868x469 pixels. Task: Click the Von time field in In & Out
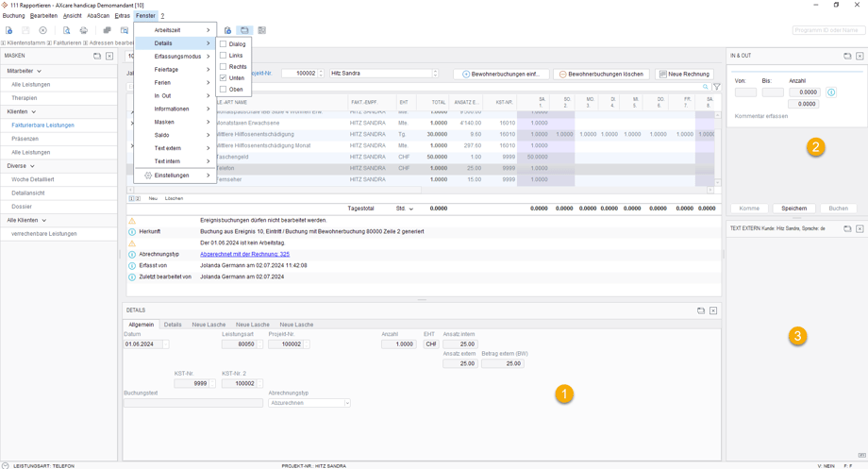pos(745,92)
